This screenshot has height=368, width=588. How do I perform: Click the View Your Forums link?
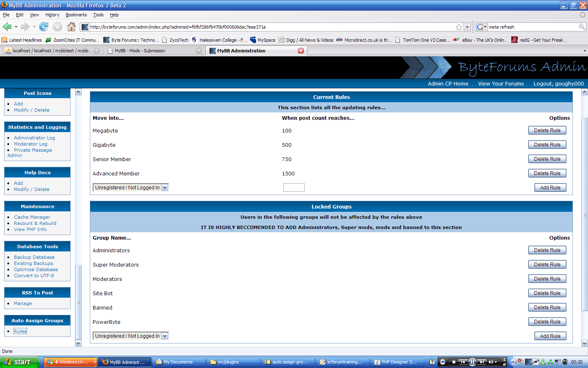pos(501,83)
